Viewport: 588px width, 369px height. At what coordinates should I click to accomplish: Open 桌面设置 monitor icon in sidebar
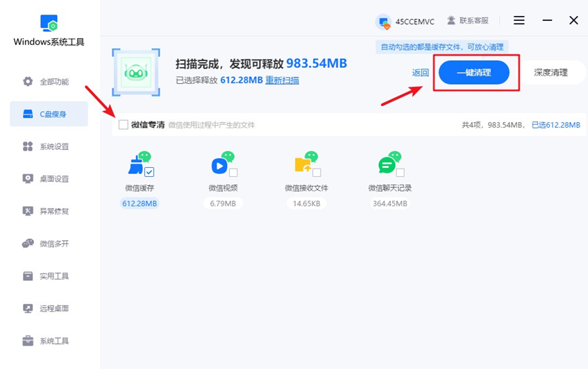(x=28, y=179)
